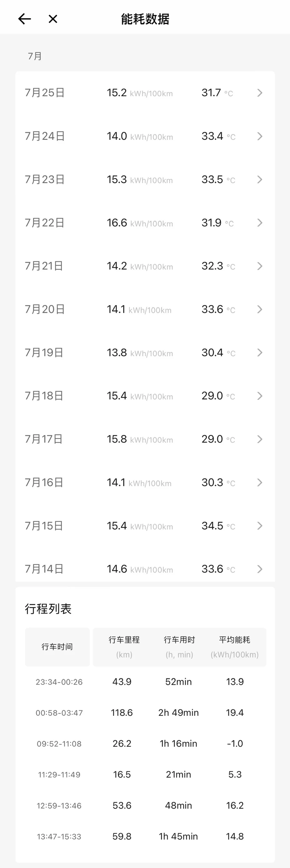Tap chevron for July 19 record

pos(260,352)
